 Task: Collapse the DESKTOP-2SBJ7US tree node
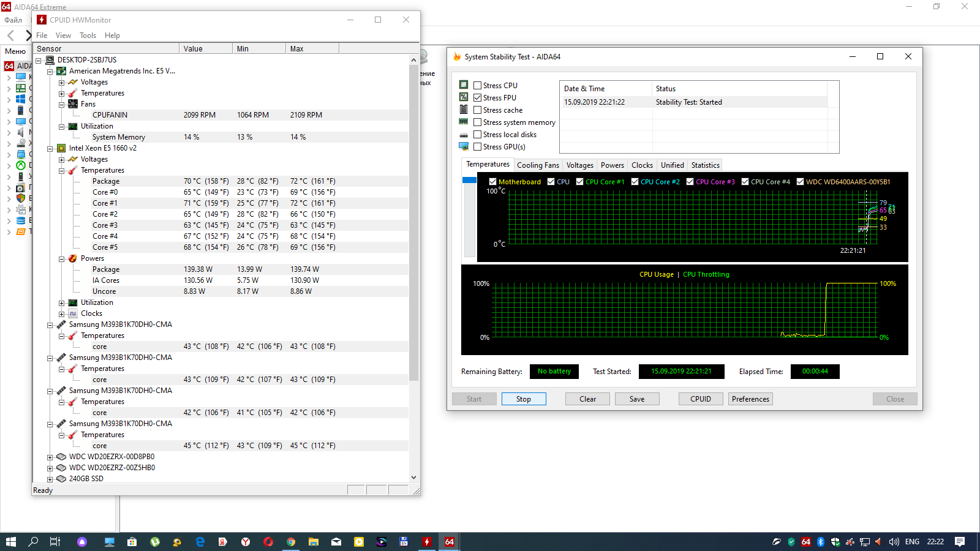coord(39,60)
